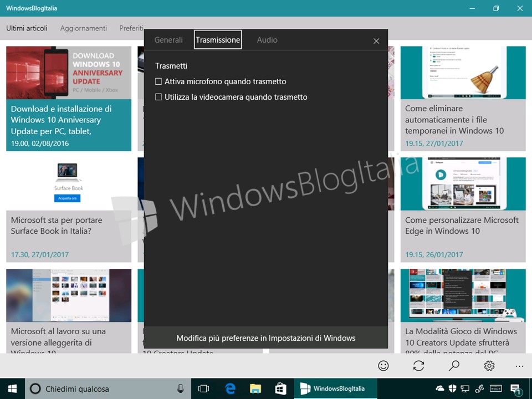Launch Microsoft Edge from the taskbar
Viewport: 532px width, 399px height.
(230, 388)
